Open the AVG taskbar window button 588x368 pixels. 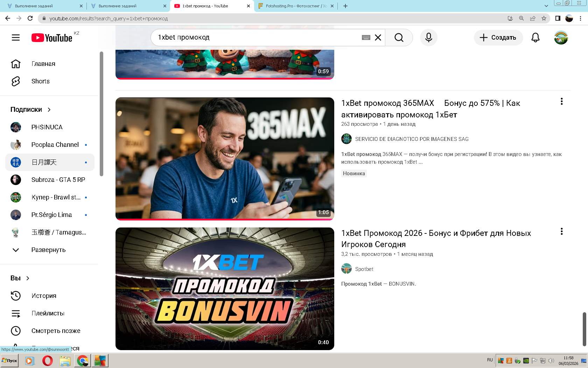(x=100, y=361)
